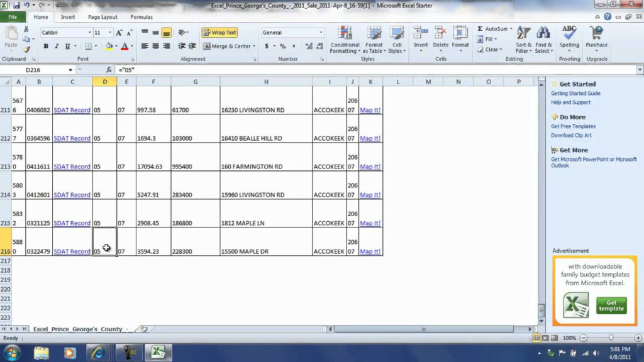This screenshot has height=362, width=644.
Task: Click Delete cells icon
Action: pyautogui.click(x=440, y=34)
